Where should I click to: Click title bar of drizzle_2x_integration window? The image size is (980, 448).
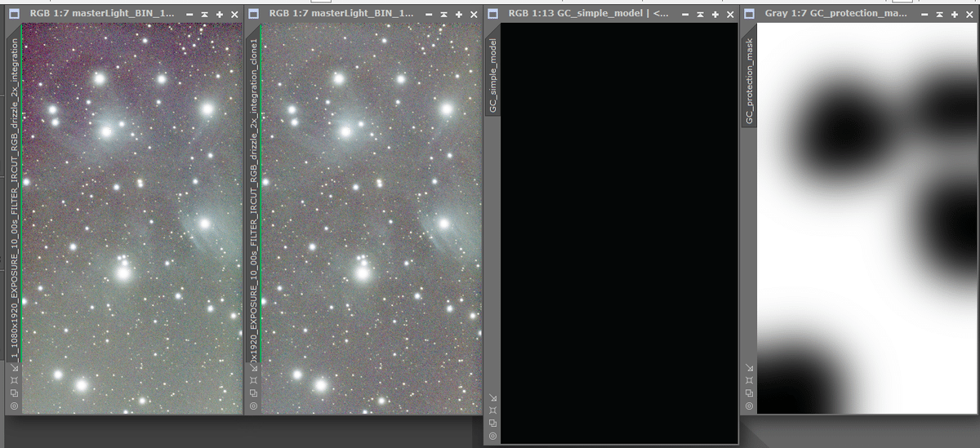pos(124,14)
